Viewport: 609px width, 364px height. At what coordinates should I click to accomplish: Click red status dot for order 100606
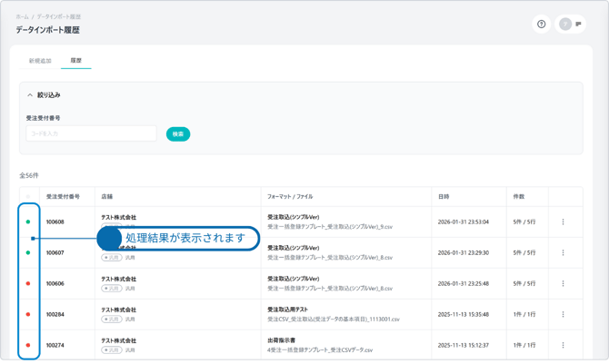coord(28,283)
